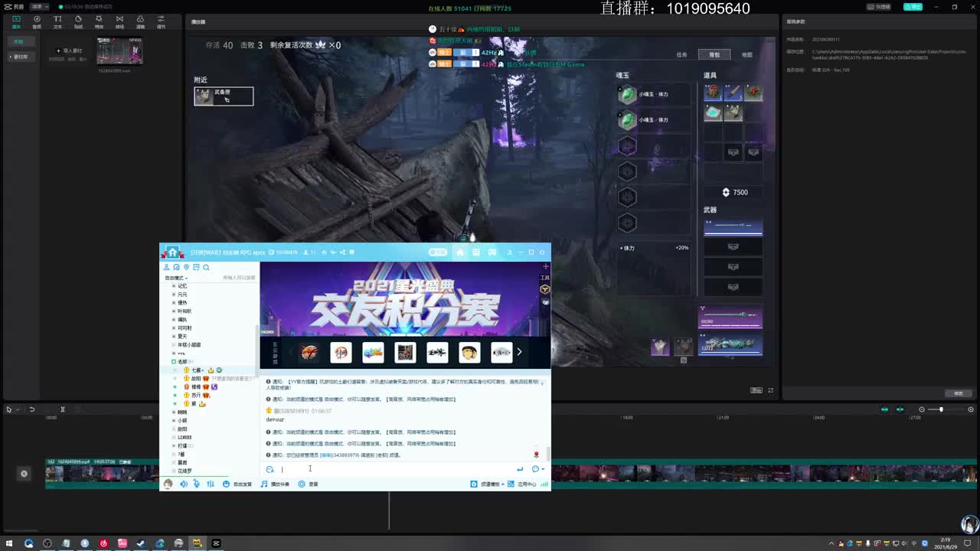980x551 pixels.
Task: Click the send arrow icon in chat input
Action: 520,469
